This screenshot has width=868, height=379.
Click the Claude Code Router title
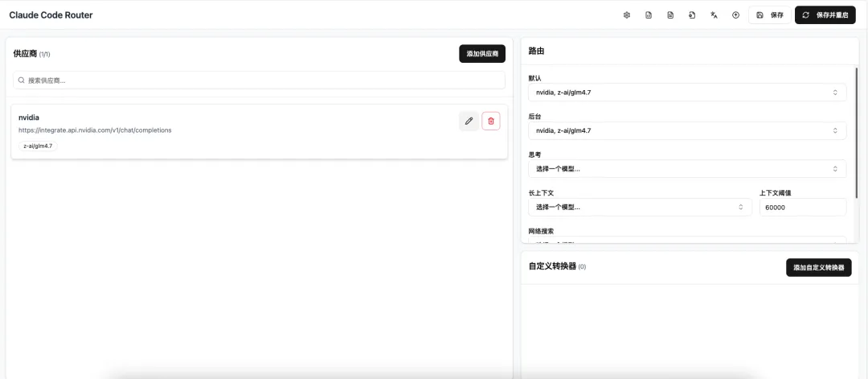[x=51, y=15]
